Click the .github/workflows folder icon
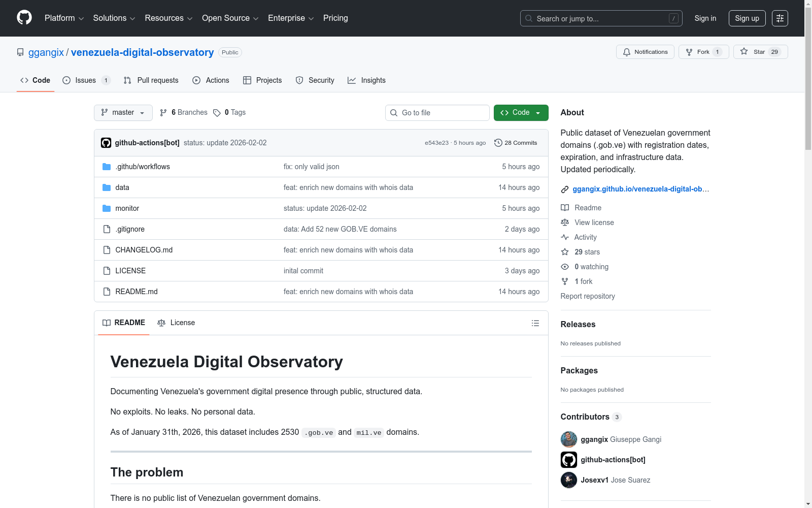This screenshot has width=812, height=508. tap(107, 167)
